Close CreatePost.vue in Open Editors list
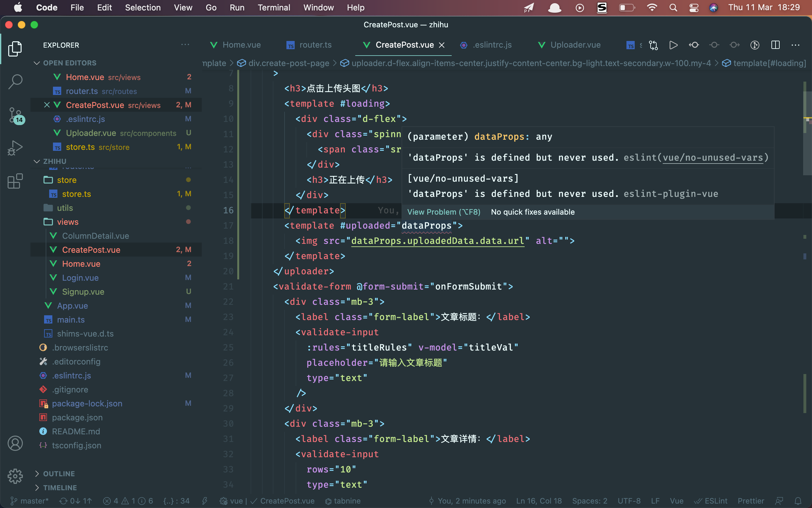The image size is (812, 508). pyautogui.click(x=47, y=105)
